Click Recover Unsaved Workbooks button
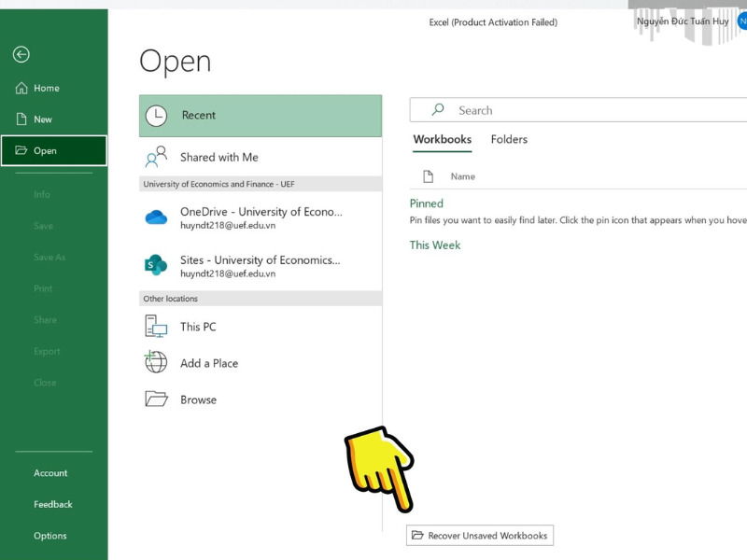This screenshot has width=747, height=560. [x=480, y=535]
